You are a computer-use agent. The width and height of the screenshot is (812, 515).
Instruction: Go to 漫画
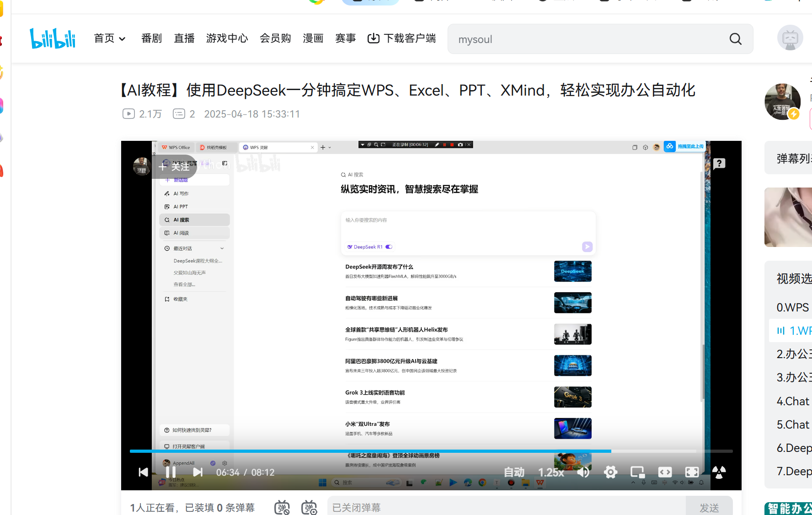tap(313, 38)
